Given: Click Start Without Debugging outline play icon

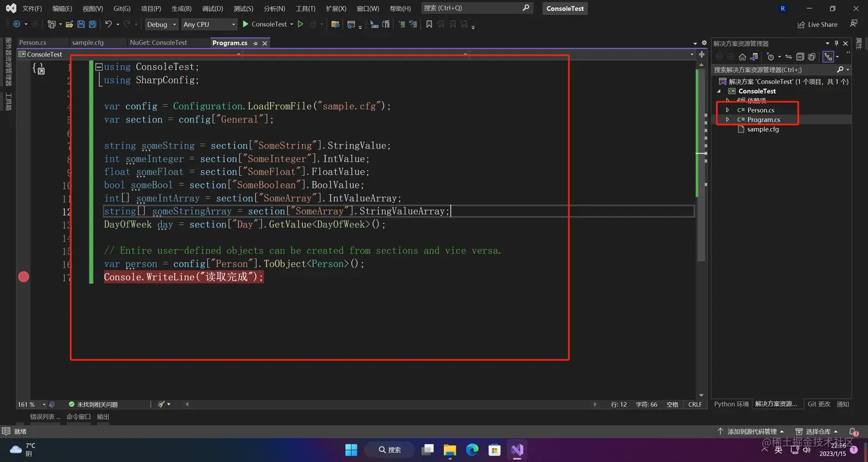Looking at the screenshot, I should coord(300,24).
